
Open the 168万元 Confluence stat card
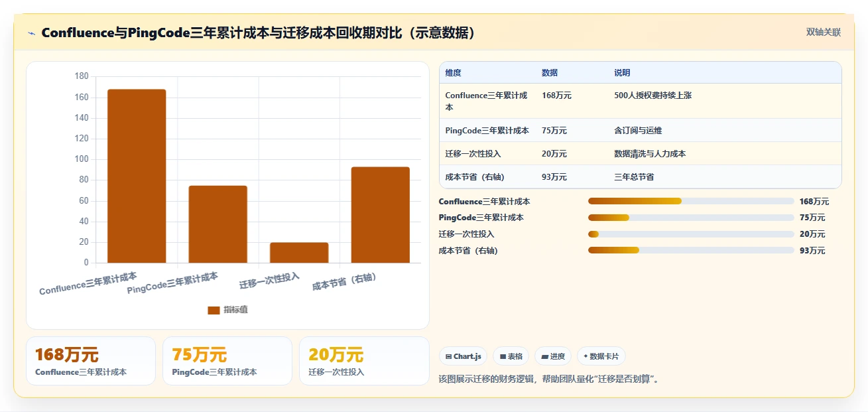[x=91, y=361]
